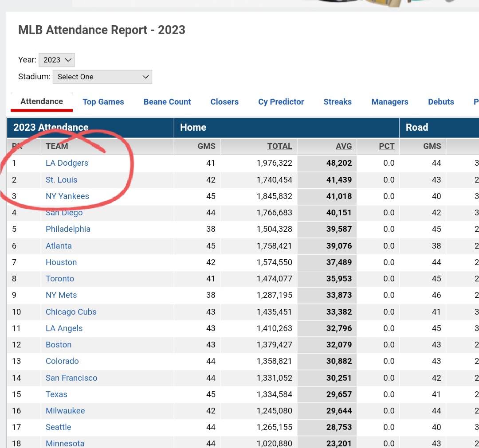The image size is (479, 448).
Task: Sort table by TOTAL column header
Action: 279,146
